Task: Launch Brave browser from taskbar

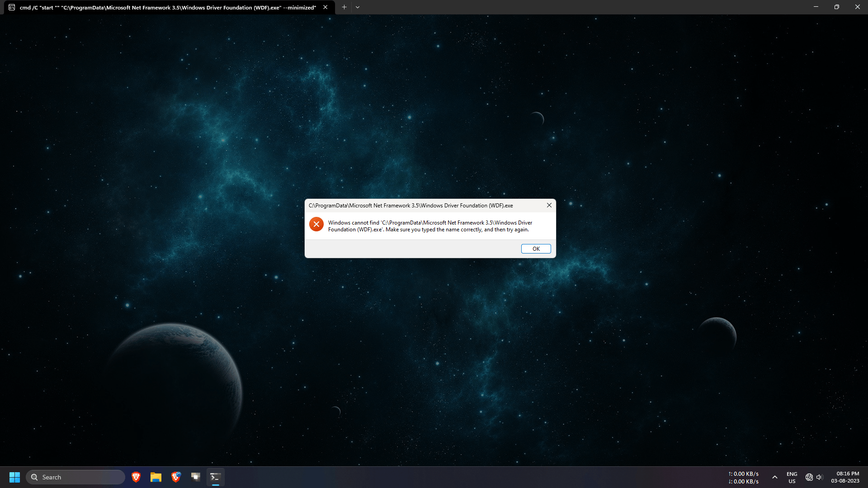Action: pos(136,477)
